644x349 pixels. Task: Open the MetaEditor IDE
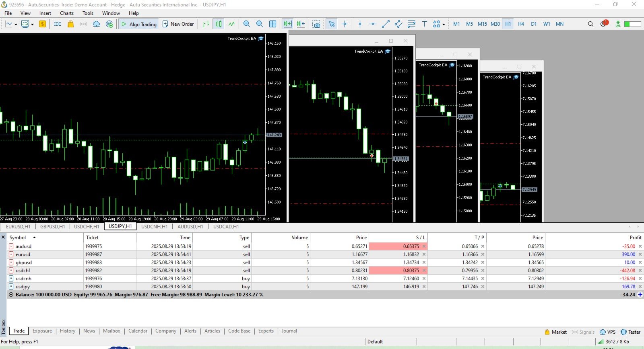[x=58, y=24]
